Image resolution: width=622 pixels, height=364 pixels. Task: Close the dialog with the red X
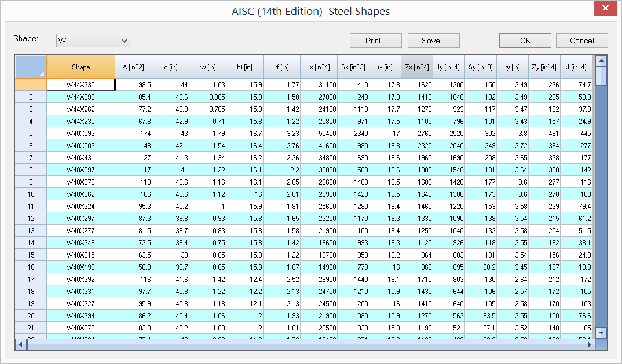[x=606, y=9]
